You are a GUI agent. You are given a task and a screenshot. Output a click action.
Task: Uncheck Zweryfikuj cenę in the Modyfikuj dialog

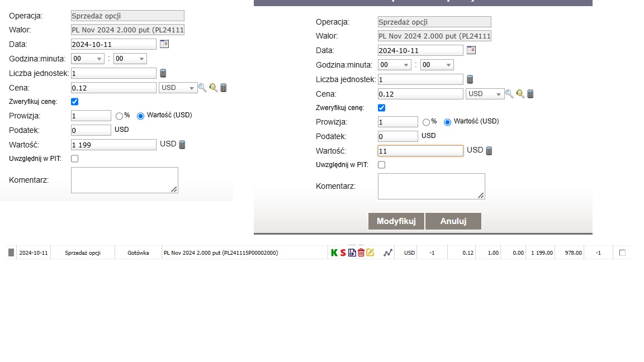382,108
